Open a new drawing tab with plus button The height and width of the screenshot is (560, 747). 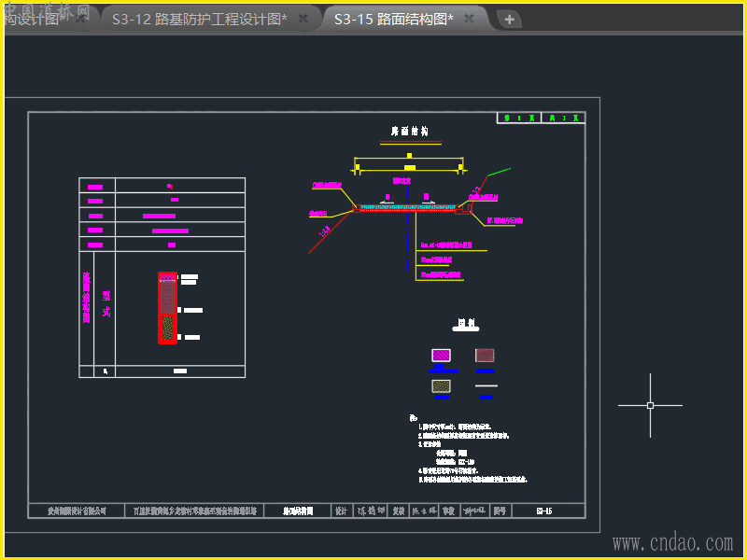click(509, 20)
